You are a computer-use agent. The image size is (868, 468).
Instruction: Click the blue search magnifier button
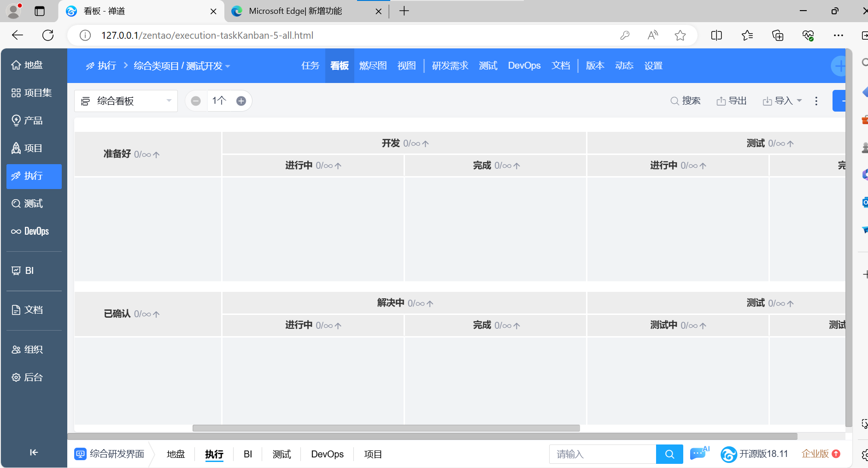(669, 454)
